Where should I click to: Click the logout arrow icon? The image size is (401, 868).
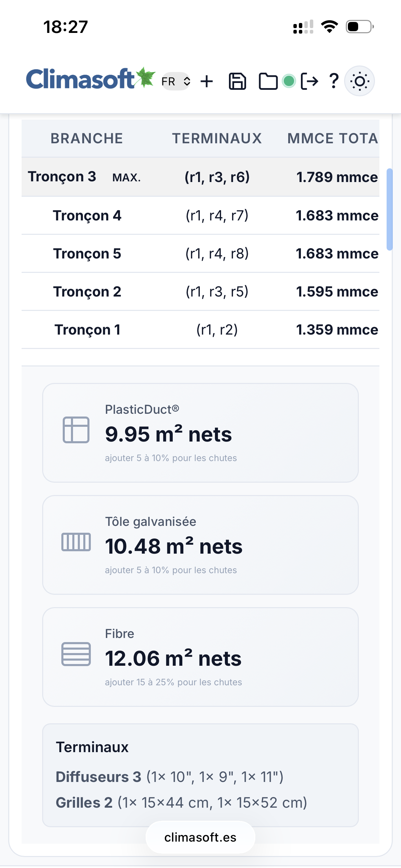click(309, 82)
